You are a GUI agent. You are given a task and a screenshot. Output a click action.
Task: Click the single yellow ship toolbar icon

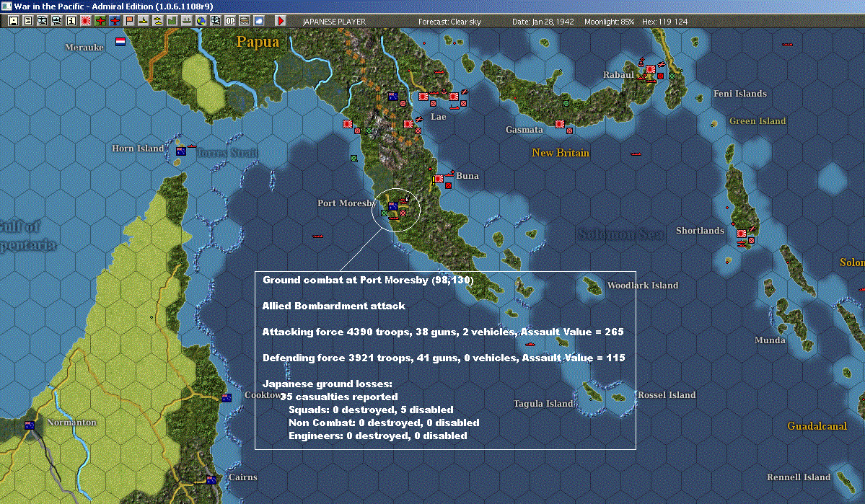point(143,21)
